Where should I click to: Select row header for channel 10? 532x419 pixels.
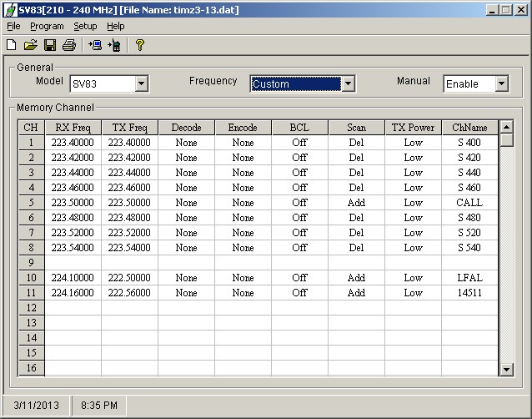click(x=31, y=278)
